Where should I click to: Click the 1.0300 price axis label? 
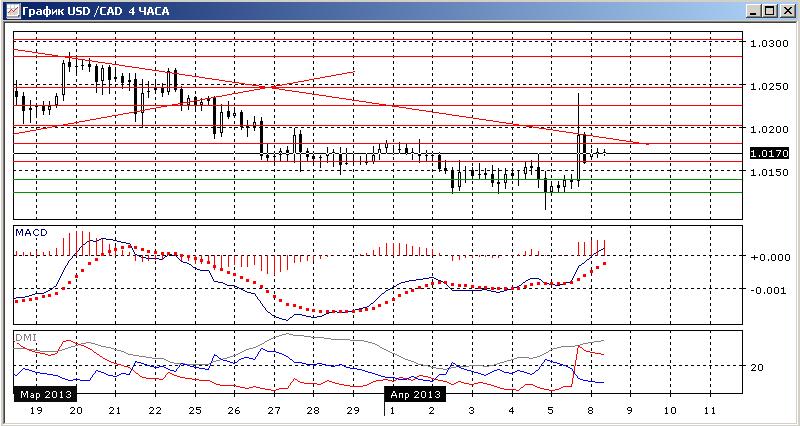[x=768, y=43]
